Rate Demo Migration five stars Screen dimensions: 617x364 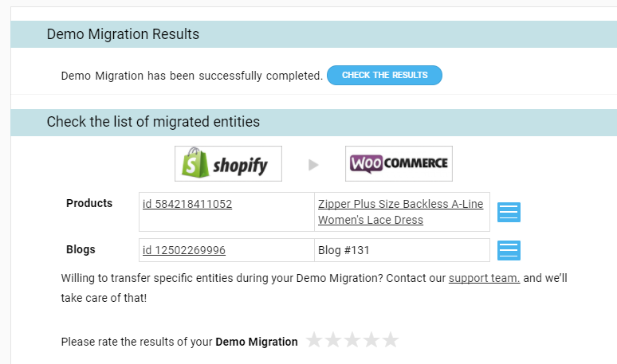(391, 340)
